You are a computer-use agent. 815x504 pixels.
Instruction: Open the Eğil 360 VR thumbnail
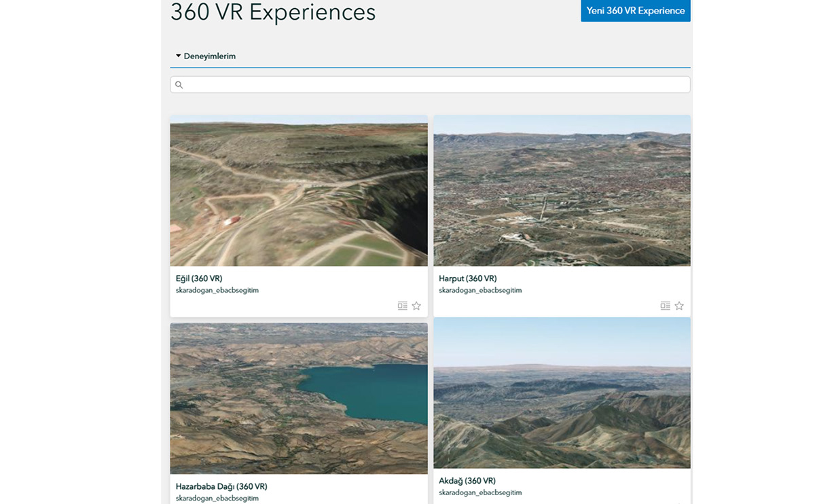pyautogui.click(x=299, y=191)
